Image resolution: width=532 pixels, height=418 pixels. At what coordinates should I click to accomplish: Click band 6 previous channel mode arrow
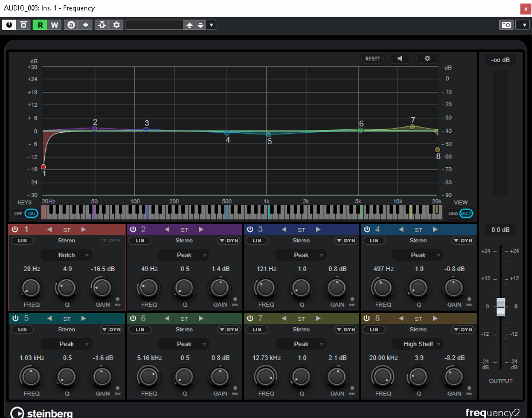167,318
